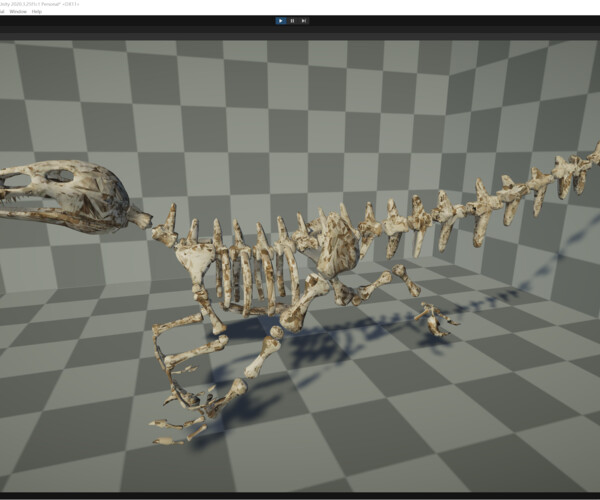This screenshot has height=500, width=600.
Task: Open the Help menu
Action: pyautogui.click(x=37, y=12)
